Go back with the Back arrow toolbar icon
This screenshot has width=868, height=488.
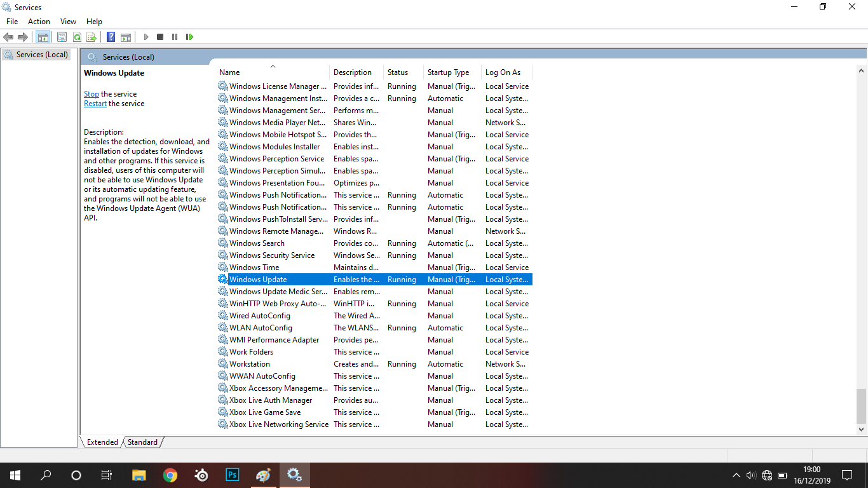(8, 37)
